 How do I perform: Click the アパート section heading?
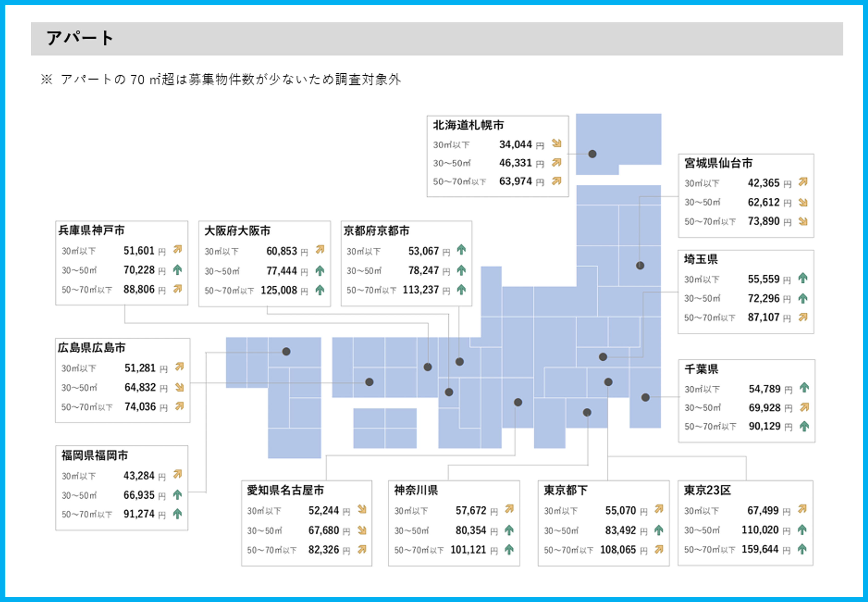80,38
